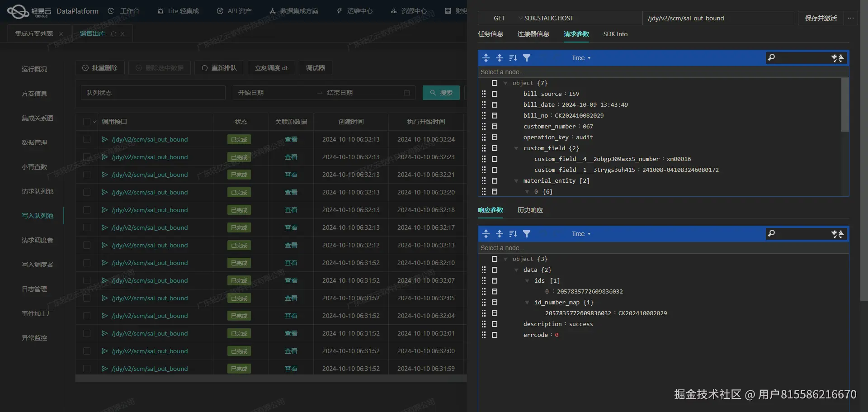Viewport: 868px width, 412px height.
Task: Check the row with start time 06:32:20
Action: click(x=87, y=192)
